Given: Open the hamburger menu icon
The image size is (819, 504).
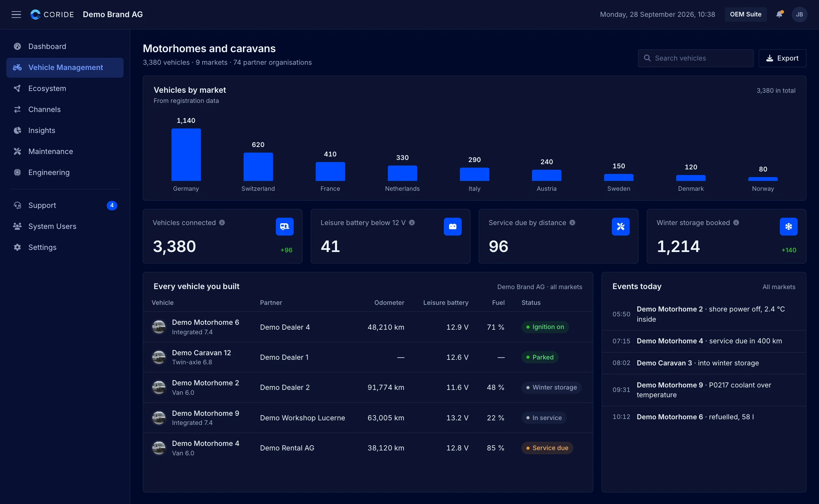Looking at the screenshot, I should pos(16,14).
